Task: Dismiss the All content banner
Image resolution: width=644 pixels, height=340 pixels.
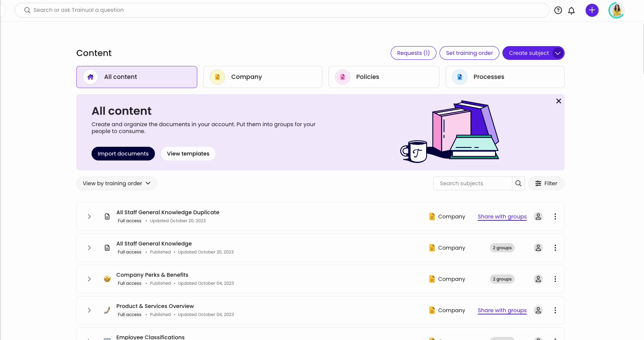Action: [x=559, y=101]
